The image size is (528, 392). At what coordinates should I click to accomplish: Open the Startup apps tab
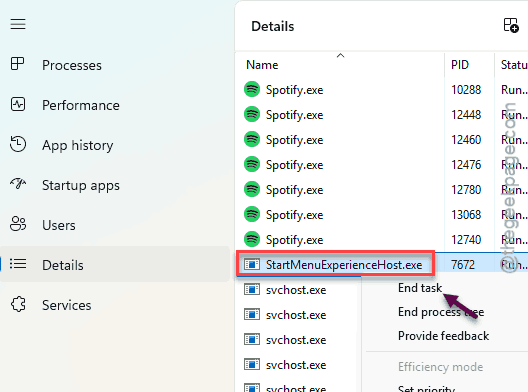81,186
